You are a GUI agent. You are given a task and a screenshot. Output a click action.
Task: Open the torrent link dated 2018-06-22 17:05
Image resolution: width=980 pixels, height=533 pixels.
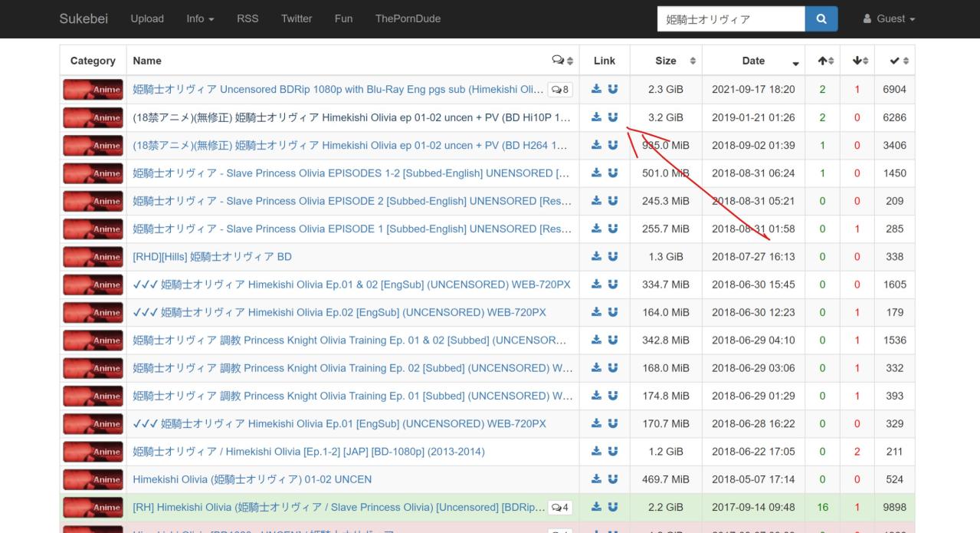309,452
